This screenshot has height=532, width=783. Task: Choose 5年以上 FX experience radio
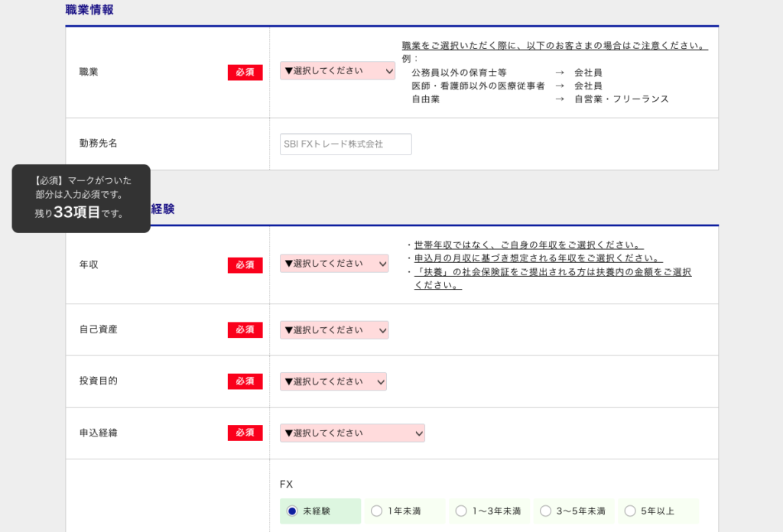tap(630, 511)
